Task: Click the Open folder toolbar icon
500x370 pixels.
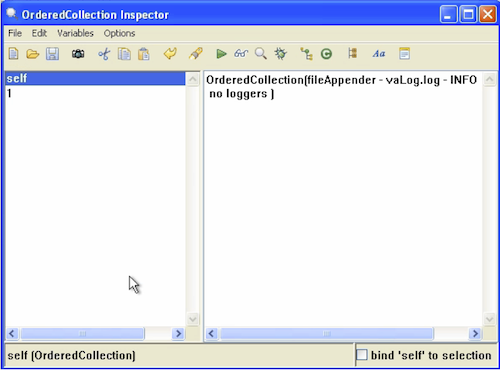Action: point(33,54)
